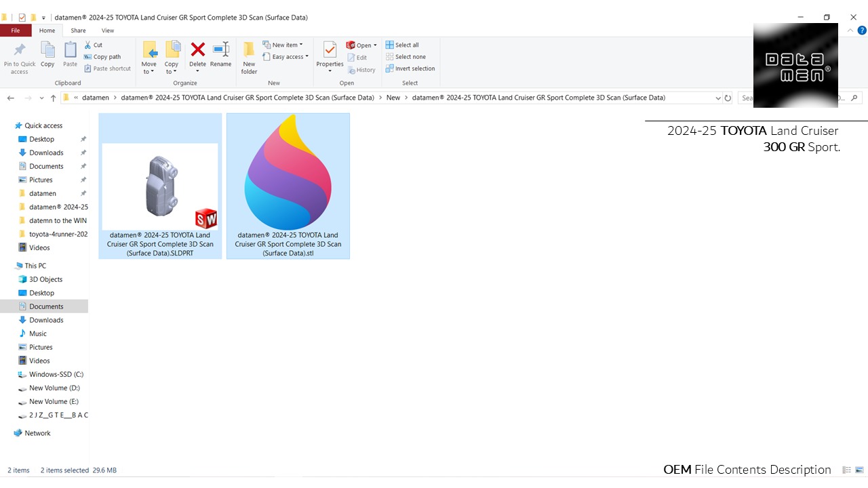Open the Easy access dropdown
The image size is (868, 488).
coord(286,57)
